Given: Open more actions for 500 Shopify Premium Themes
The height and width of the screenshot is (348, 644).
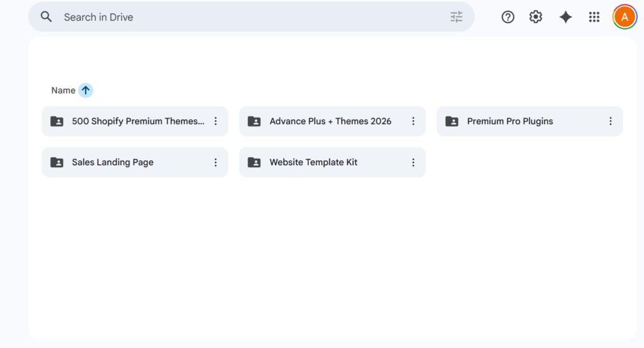Looking at the screenshot, I should coord(216,121).
